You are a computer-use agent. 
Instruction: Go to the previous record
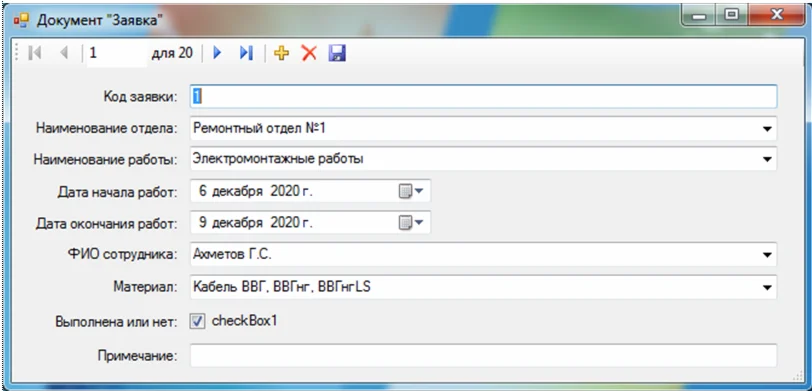(x=64, y=53)
